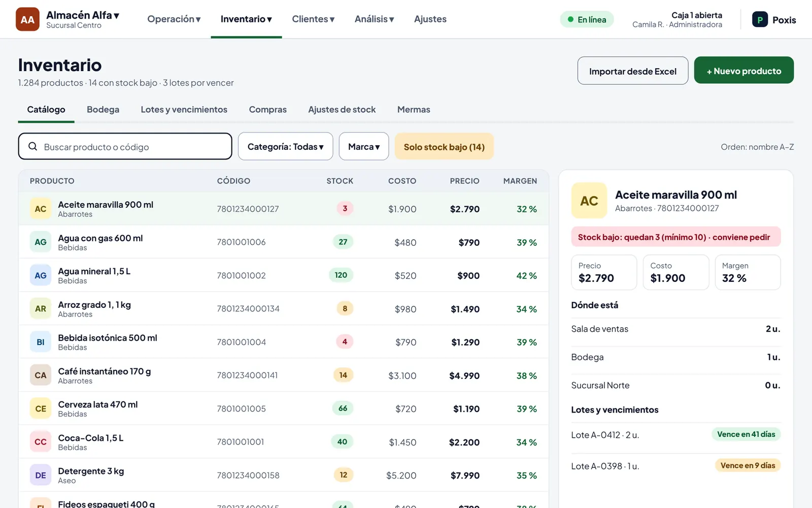This screenshot has height=508, width=812.
Task: Click Lote A-0398 · 1 u. entry
Action: [605, 466]
